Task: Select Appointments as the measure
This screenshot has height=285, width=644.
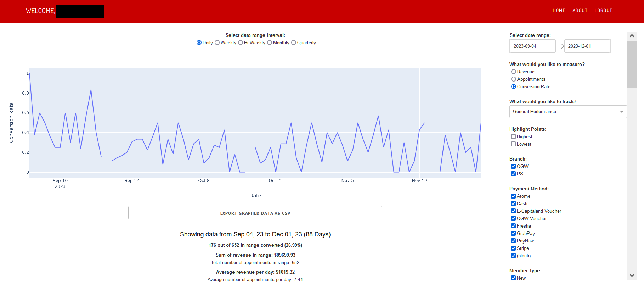Action: coord(514,79)
